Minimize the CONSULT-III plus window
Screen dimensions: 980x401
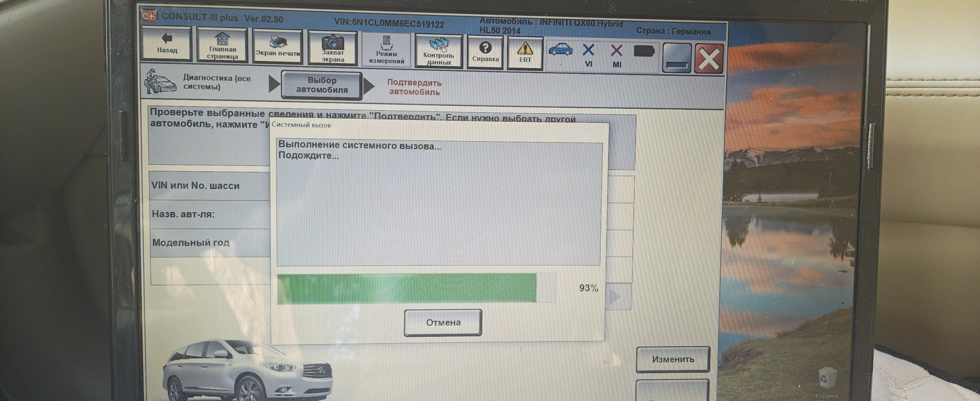point(677,58)
